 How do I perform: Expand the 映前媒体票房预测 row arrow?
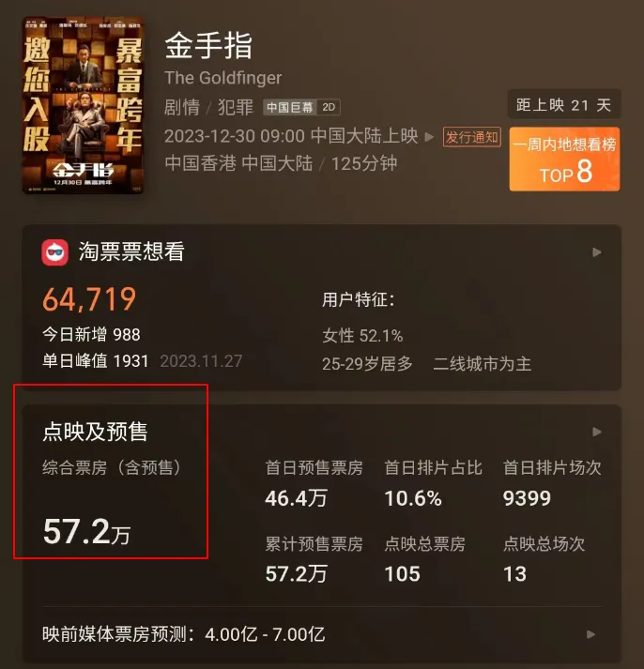click(591, 634)
